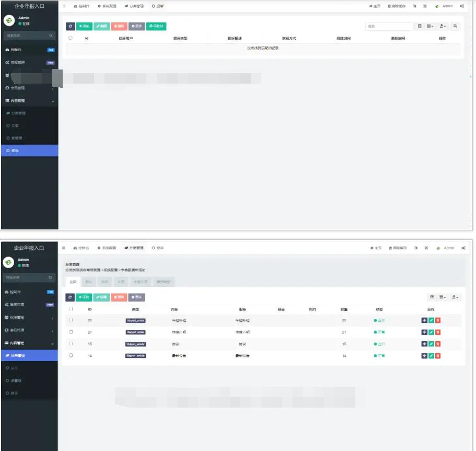
Task: Toggle select-all checkbox in the 投诉 table header
Action: click(71, 38)
